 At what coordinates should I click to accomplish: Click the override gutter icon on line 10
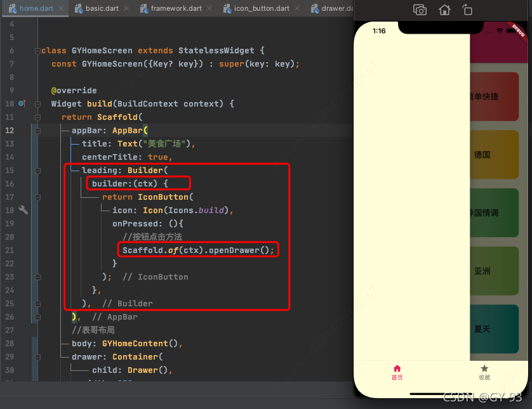(x=22, y=103)
